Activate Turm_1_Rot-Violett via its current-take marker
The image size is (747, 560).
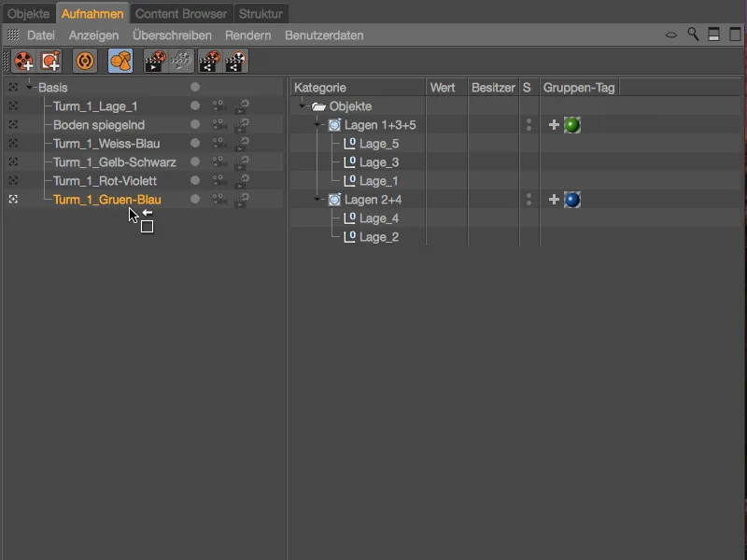coord(13,180)
